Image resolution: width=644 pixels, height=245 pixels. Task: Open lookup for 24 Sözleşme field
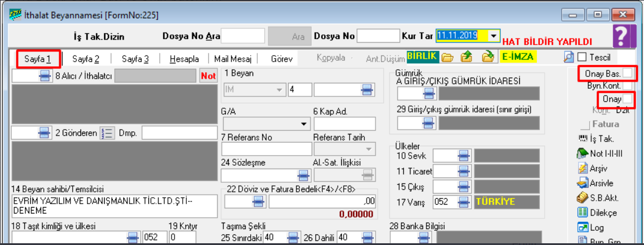tap(303, 176)
